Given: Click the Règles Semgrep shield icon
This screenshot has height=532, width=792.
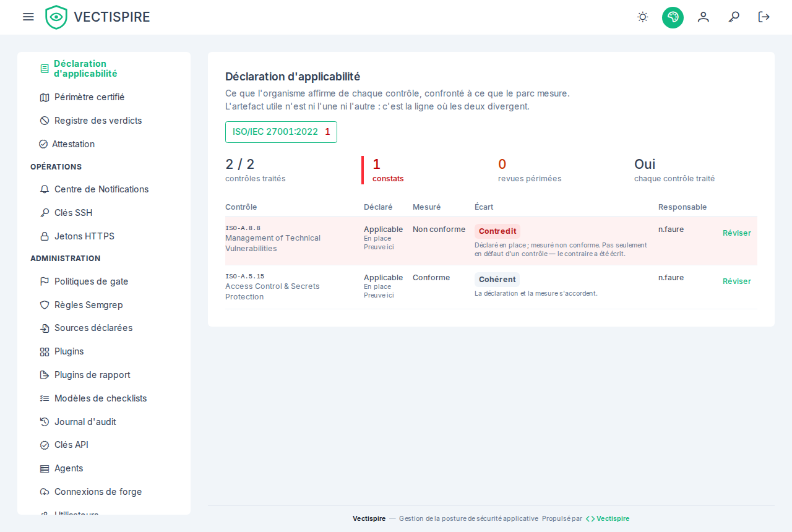Looking at the screenshot, I should tap(45, 305).
